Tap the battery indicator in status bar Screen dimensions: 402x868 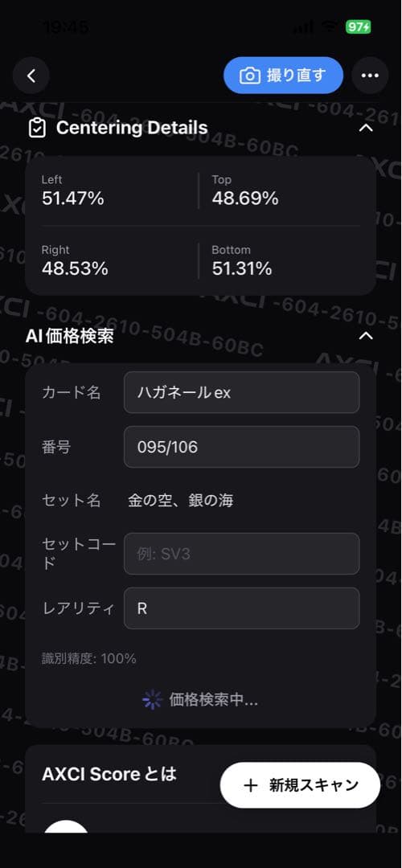click(x=359, y=27)
